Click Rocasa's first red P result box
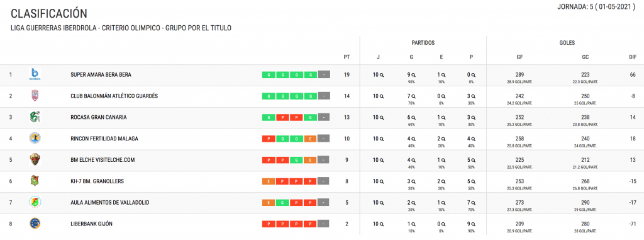 282,117
